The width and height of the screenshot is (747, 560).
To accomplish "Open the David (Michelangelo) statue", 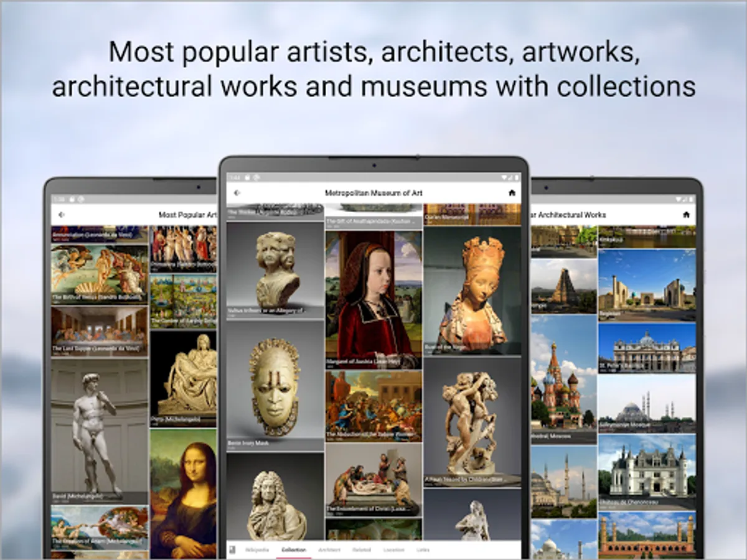I will (100, 431).
